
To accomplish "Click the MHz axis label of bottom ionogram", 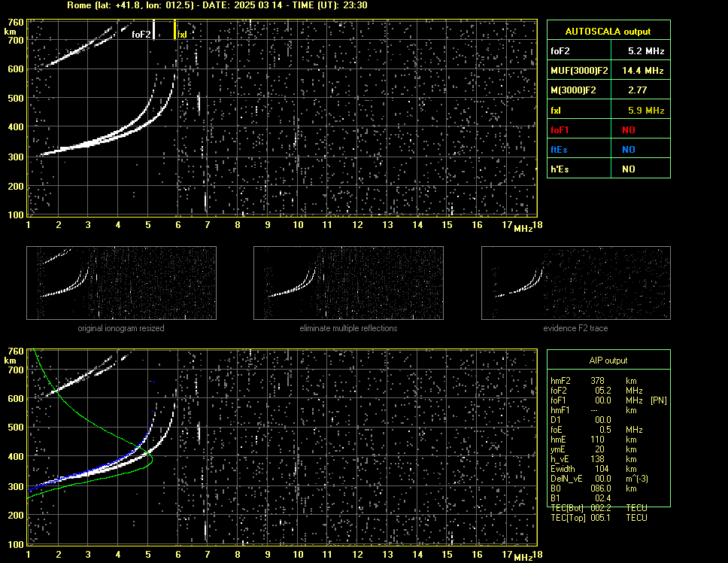I will pos(523,558).
